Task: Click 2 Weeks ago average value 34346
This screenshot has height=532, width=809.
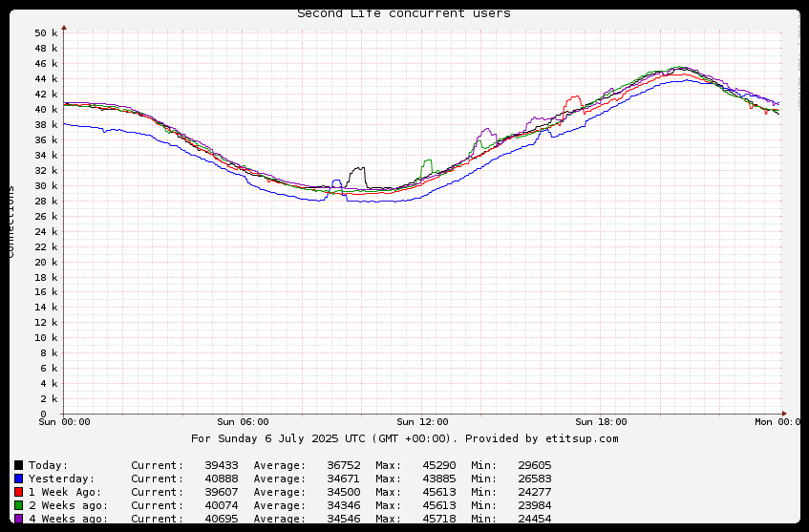Action: (x=344, y=505)
